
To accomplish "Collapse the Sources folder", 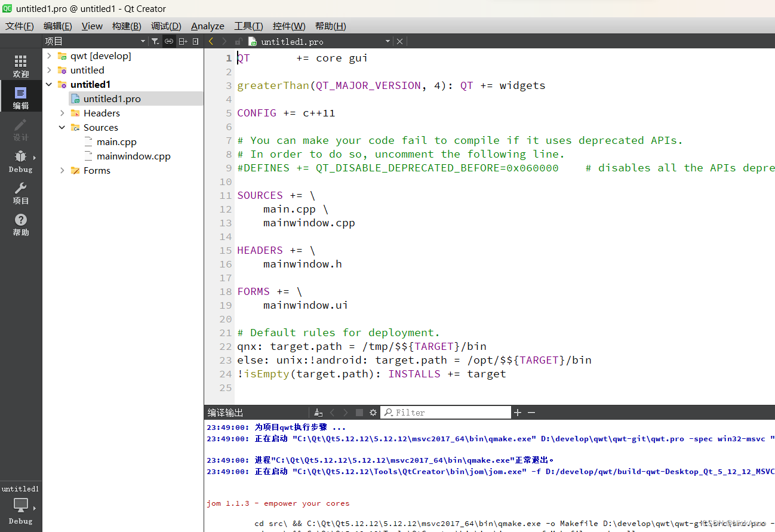I will (x=62, y=127).
